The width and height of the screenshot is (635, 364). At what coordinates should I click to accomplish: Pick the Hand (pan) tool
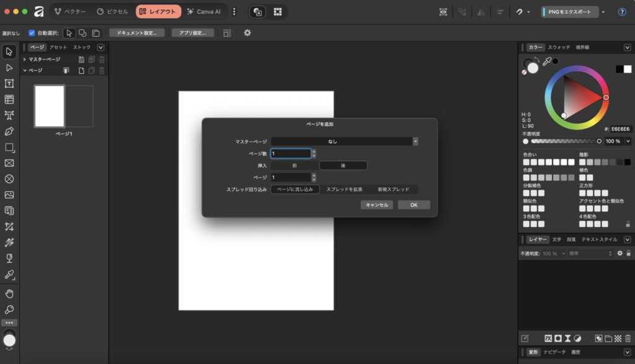tap(9, 293)
